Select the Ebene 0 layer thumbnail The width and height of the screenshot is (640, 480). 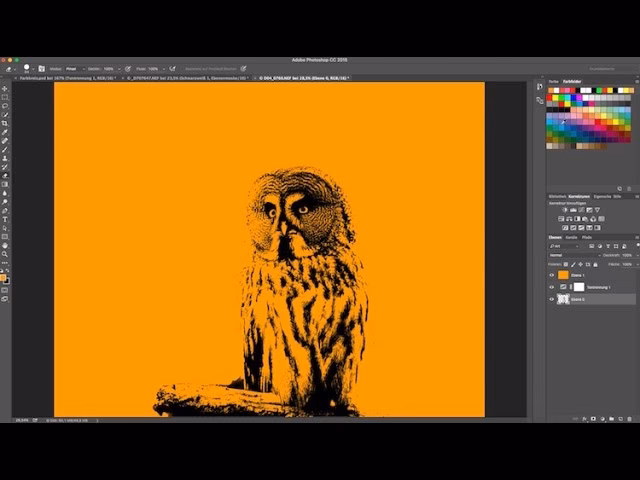(x=563, y=299)
